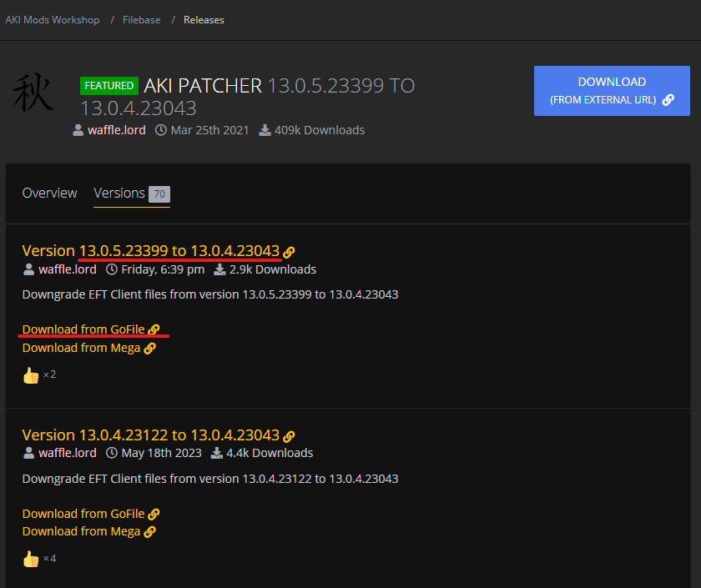Open the AKI Mods Workshop breadcrumb
Screen dimensions: 701x588
tap(53, 20)
